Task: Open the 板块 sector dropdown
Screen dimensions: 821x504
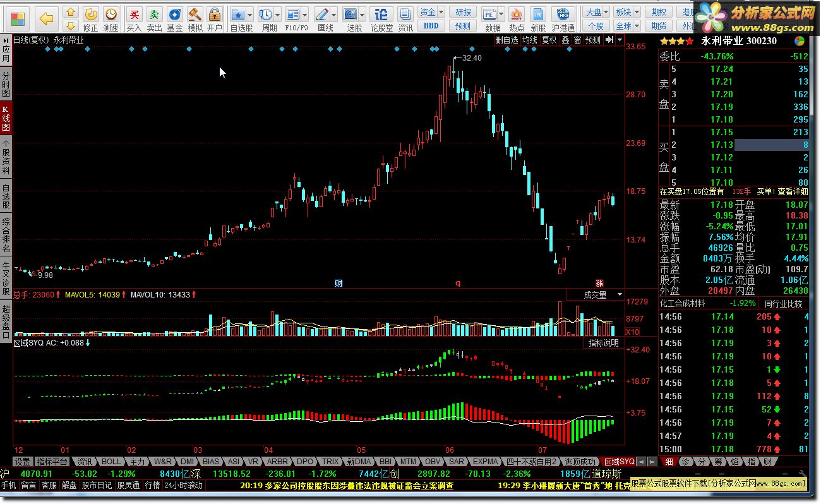Action: click(626, 12)
